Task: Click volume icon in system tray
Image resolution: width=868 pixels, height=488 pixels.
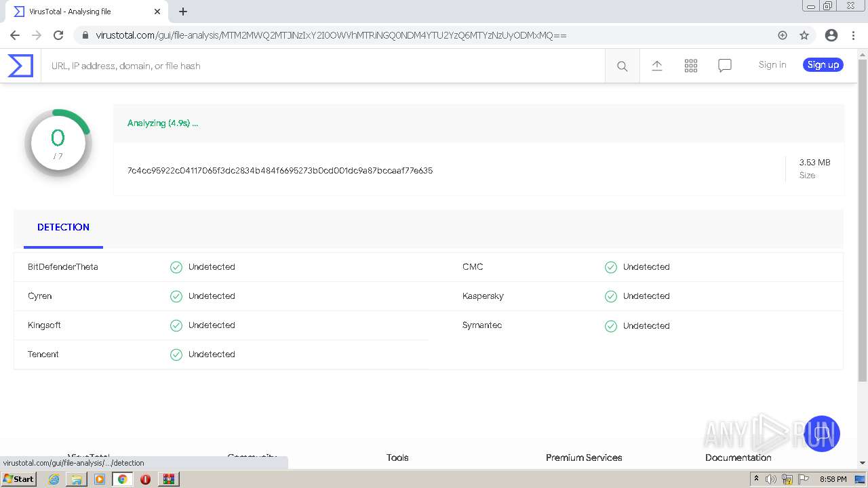Action: click(x=771, y=479)
